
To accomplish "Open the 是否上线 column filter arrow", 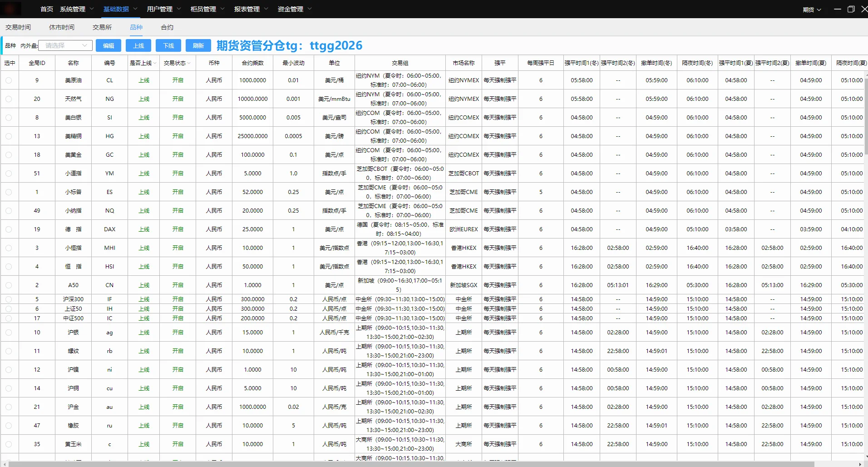I will point(155,63).
